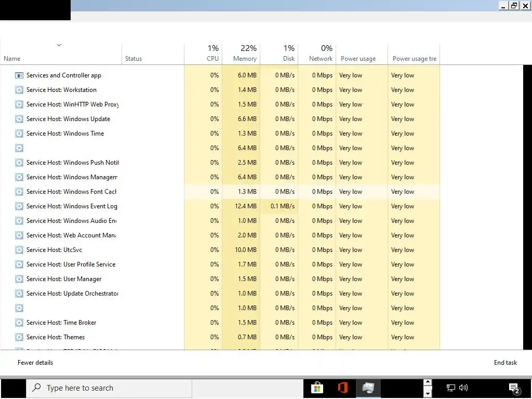Click the Service Host: Windows Font Cach gear icon
Viewport: 532px width, 399px height.
pos(19,192)
